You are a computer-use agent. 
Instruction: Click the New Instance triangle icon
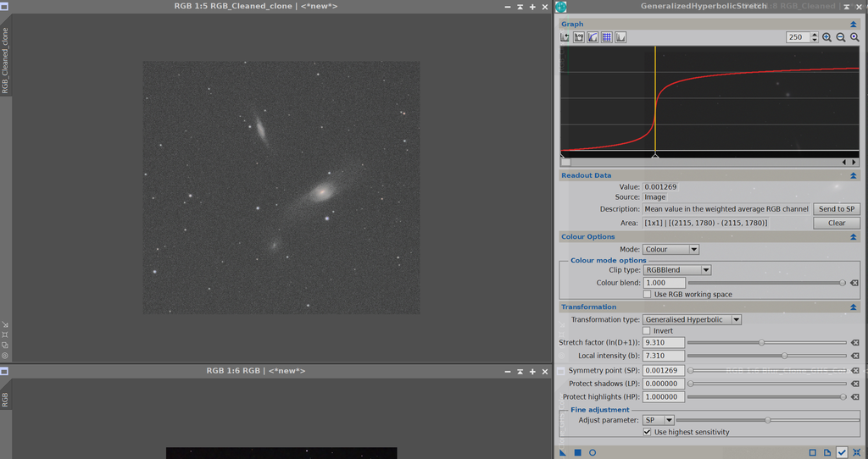(563, 452)
